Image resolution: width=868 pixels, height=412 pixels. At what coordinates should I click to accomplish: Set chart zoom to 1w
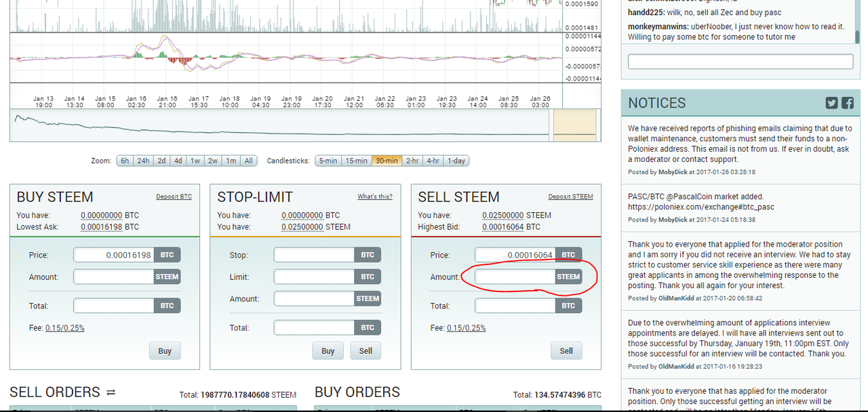195,161
